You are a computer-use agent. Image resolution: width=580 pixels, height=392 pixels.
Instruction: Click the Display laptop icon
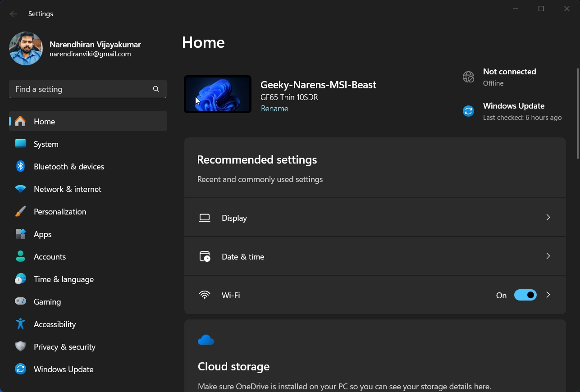pyautogui.click(x=205, y=218)
